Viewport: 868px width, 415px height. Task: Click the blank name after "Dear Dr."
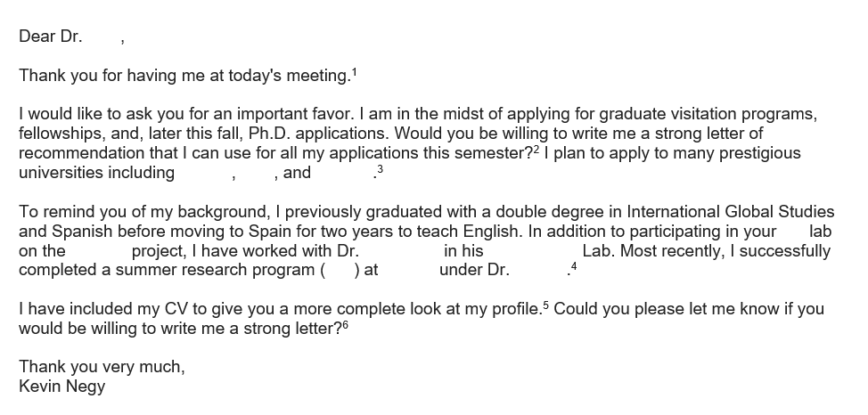(x=102, y=37)
